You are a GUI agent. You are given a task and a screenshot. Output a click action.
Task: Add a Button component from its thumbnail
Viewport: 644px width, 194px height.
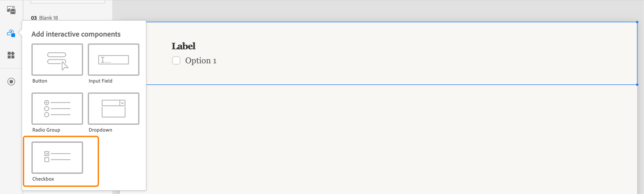57,60
